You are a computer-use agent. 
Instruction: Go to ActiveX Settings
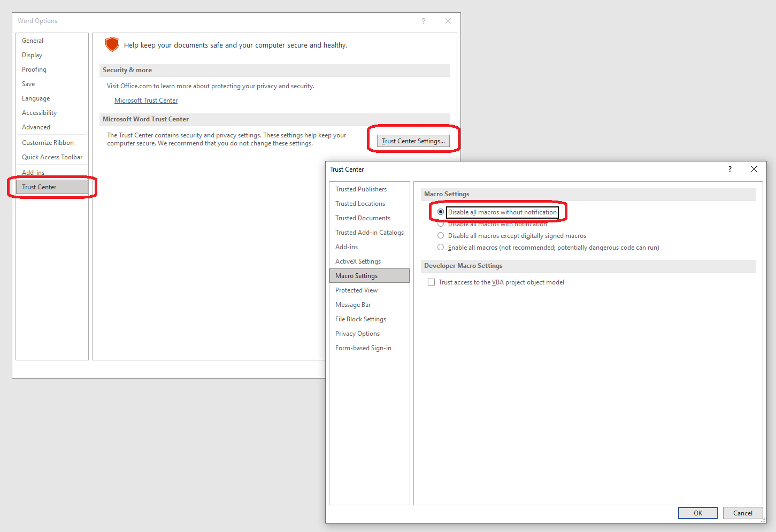[x=358, y=261]
